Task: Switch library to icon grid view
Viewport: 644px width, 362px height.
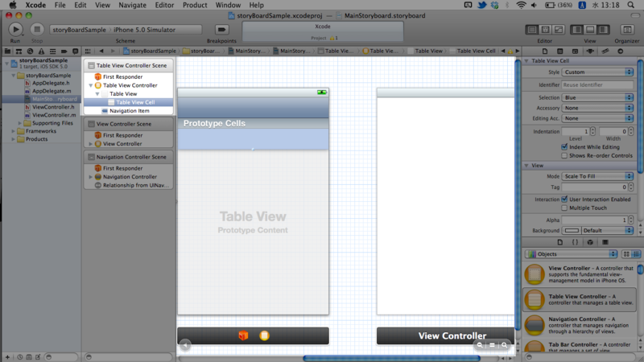Action: pos(626,254)
